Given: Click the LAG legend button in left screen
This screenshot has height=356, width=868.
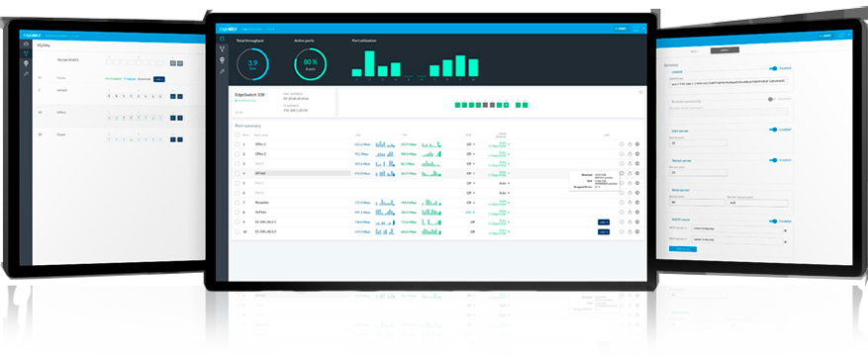Looking at the screenshot, I should (159, 79).
